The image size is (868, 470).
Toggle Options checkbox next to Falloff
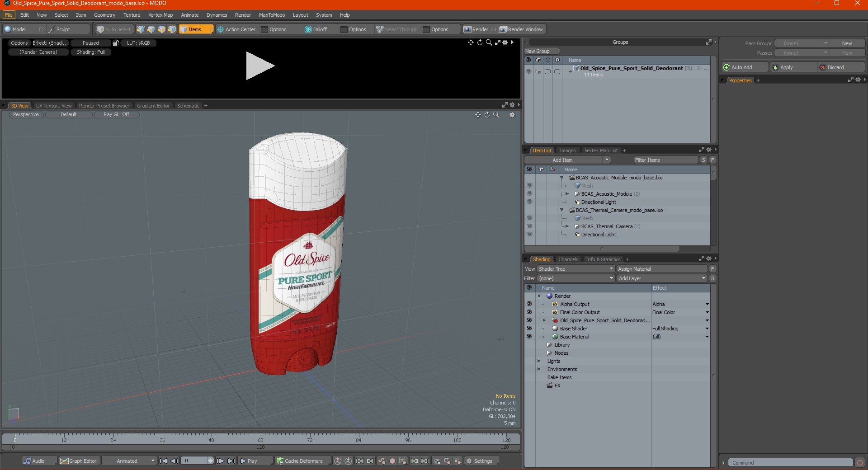pyautogui.click(x=344, y=29)
